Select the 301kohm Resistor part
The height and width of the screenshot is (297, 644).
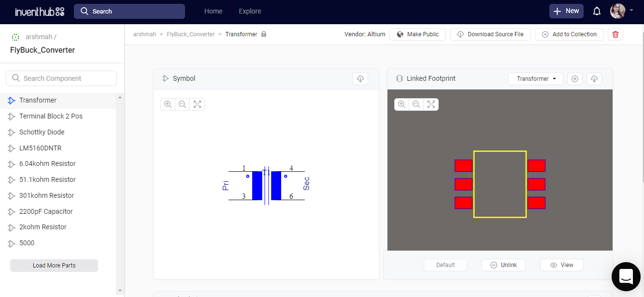(x=58, y=195)
